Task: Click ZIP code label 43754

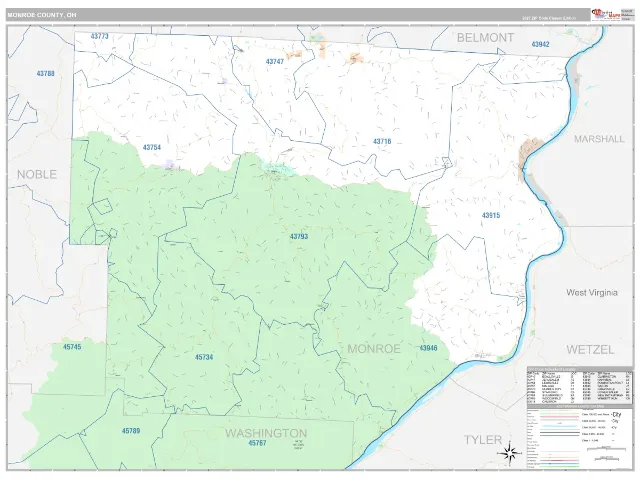Action: click(x=152, y=147)
